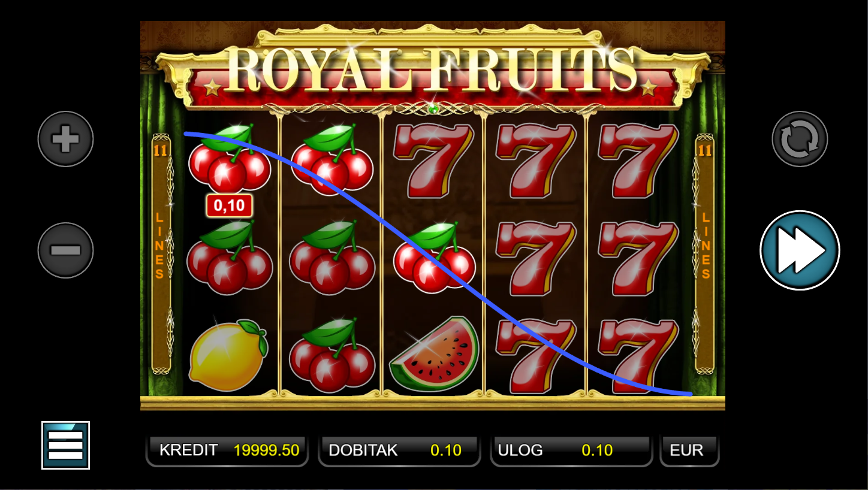Increase bet with the plus button
Viewport: 868px width, 490px height.
[66, 139]
